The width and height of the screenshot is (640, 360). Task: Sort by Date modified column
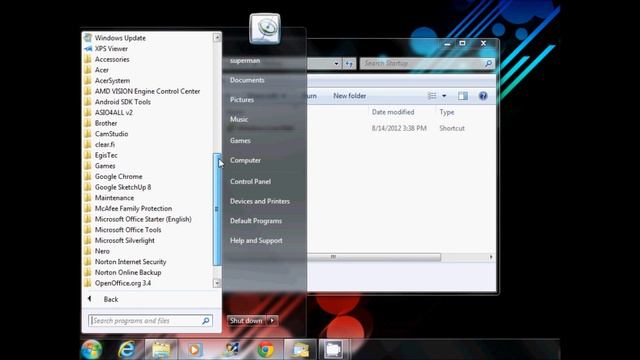click(393, 112)
